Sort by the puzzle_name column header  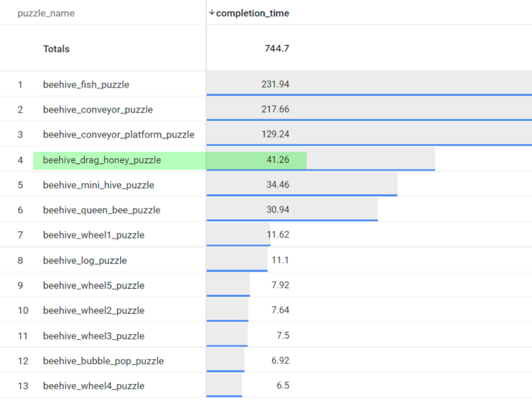coord(46,14)
